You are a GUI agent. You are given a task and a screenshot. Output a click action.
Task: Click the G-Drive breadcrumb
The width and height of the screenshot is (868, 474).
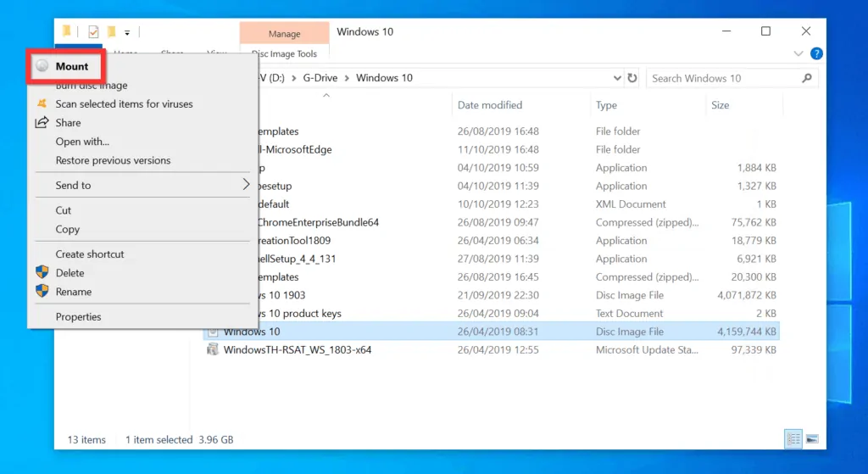pos(320,78)
